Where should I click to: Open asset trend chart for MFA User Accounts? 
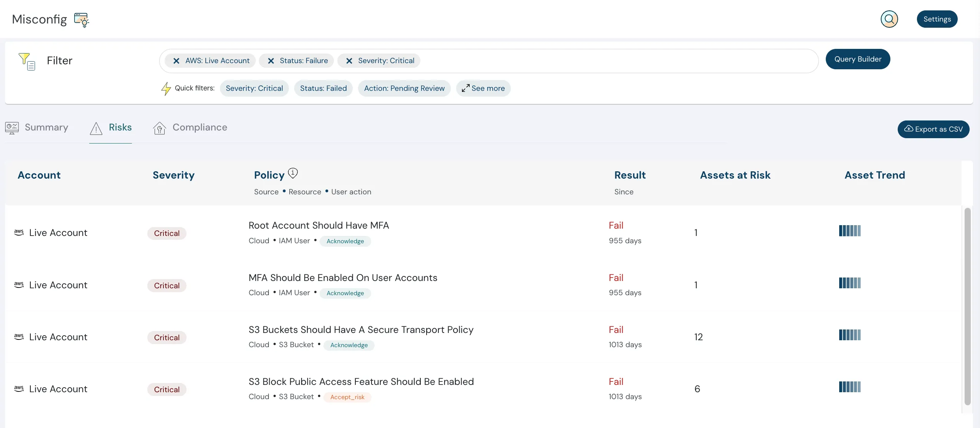850,283
